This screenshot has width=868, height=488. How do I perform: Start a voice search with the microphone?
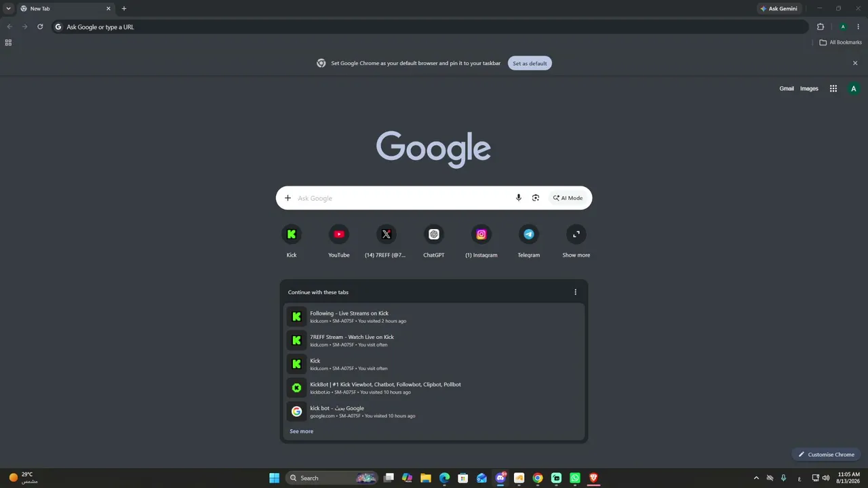pyautogui.click(x=519, y=198)
